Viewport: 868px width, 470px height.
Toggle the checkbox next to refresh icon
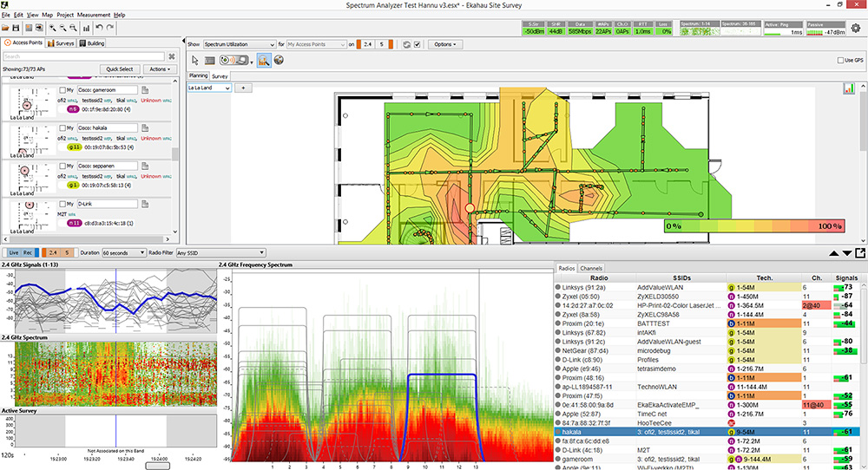click(418, 44)
